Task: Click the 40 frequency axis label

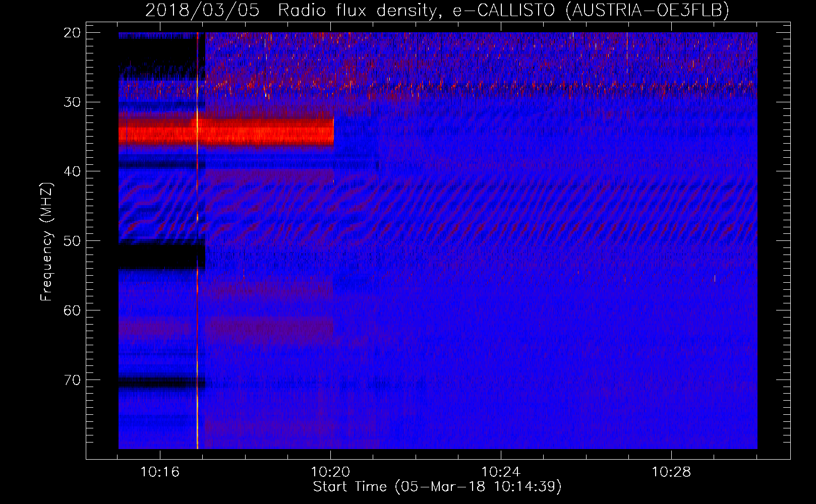Action: tap(72, 171)
